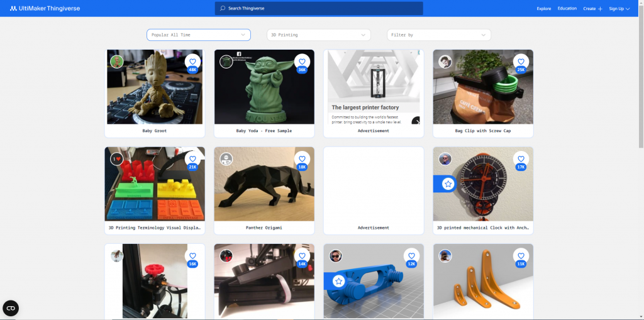
Task: Like the Bag Clip with Screw Cap
Action: coord(521,62)
